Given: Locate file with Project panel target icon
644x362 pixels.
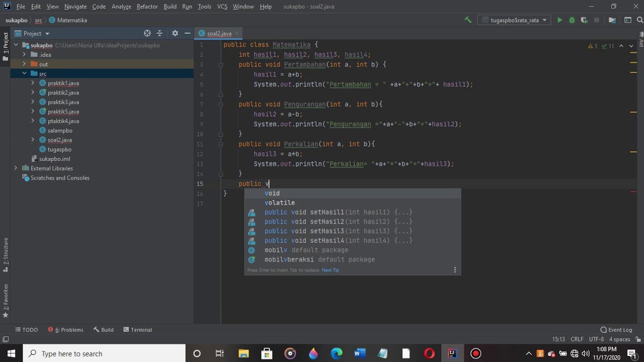Looking at the screenshot, I should [147, 33].
